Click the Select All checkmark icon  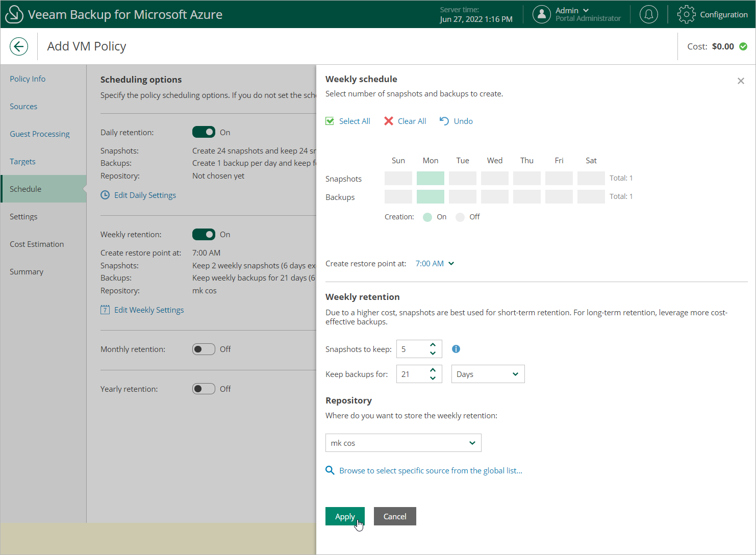tap(330, 121)
